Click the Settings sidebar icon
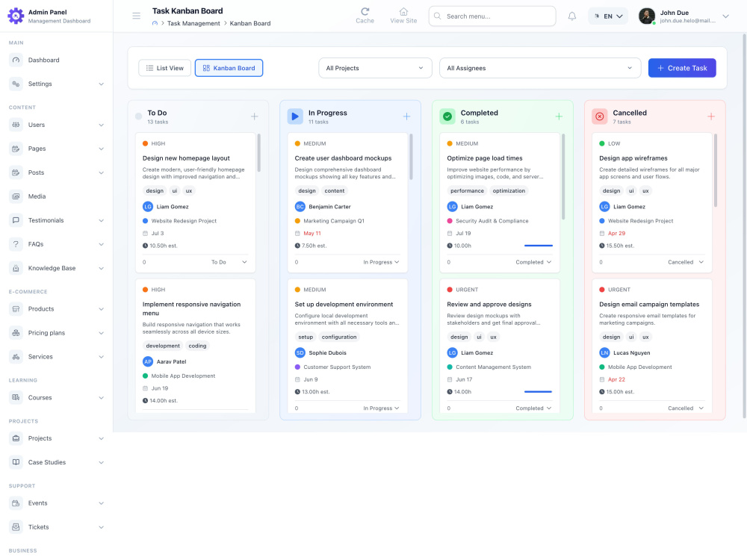The height and width of the screenshot is (560, 747). [x=16, y=84]
